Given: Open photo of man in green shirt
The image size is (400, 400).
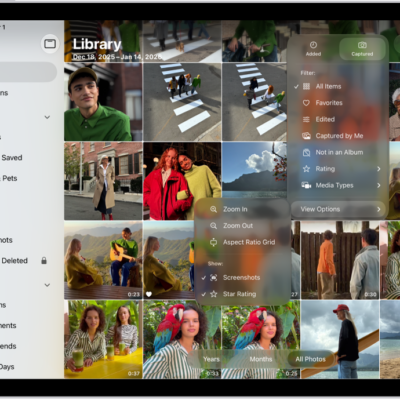Looking at the screenshot, I should [x=103, y=102].
